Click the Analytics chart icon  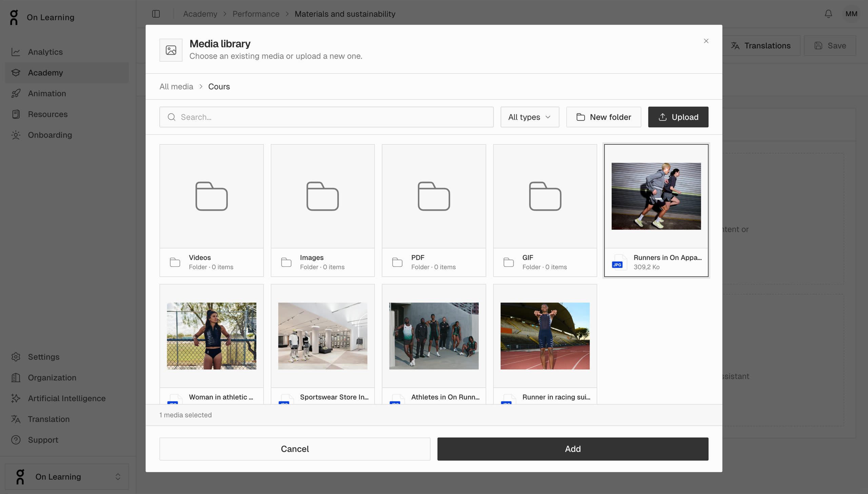tap(16, 52)
